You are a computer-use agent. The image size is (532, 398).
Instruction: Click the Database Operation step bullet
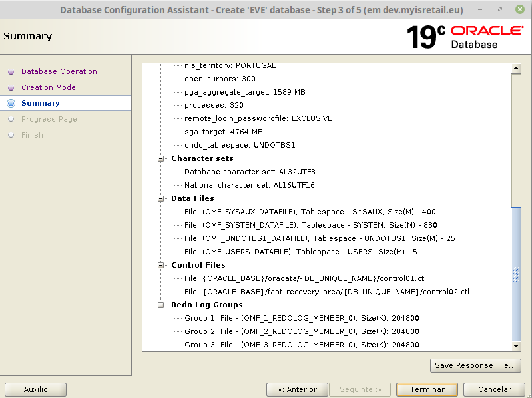point(11,71)
